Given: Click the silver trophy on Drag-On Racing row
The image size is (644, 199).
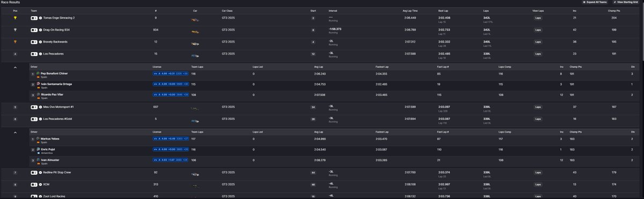Looking at the screenshot, I should [x=15, y=30].
